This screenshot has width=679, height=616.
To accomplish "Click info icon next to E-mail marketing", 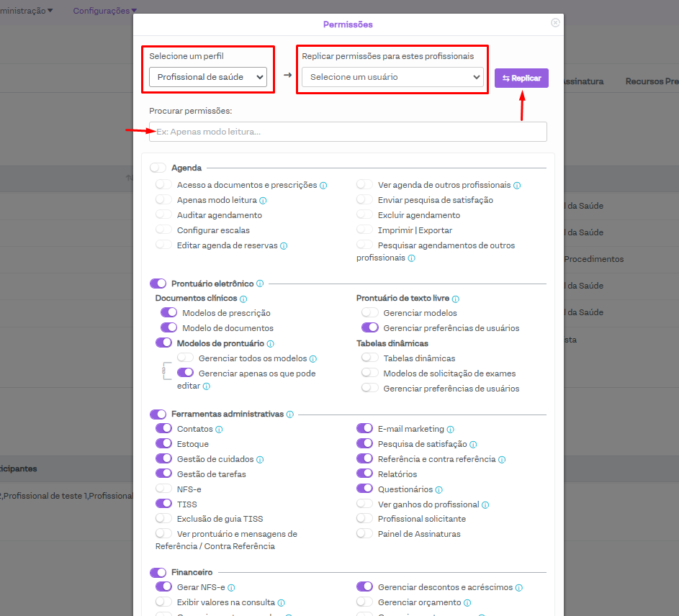I will coord(450,430).
